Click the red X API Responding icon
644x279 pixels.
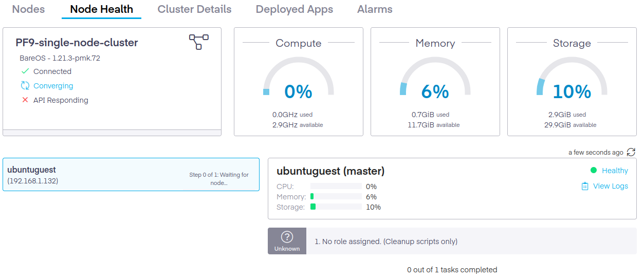pos(25,100)
